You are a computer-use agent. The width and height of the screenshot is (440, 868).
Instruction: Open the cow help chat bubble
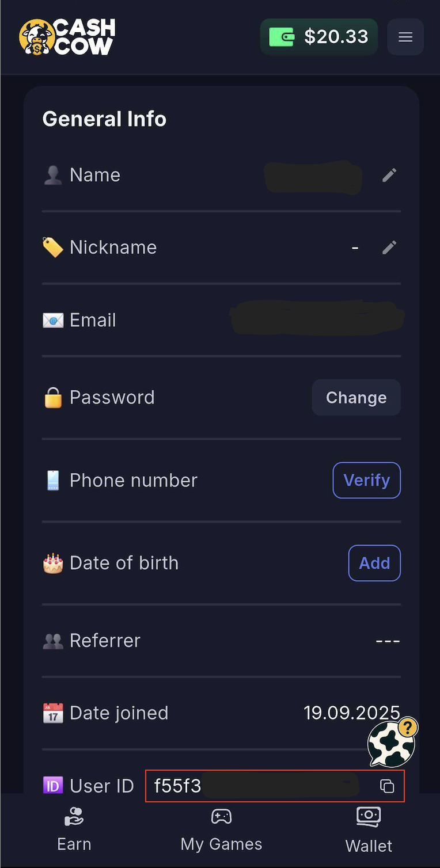click(x=393, y=743)
